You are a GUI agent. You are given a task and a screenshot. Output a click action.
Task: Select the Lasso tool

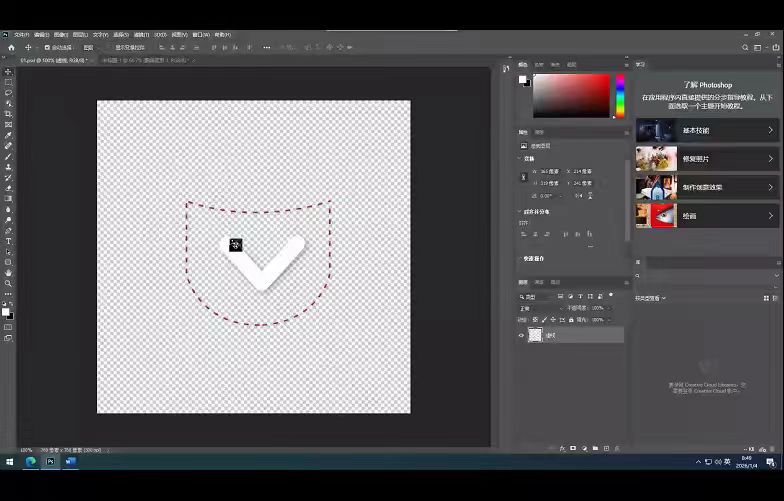(8, 93)
